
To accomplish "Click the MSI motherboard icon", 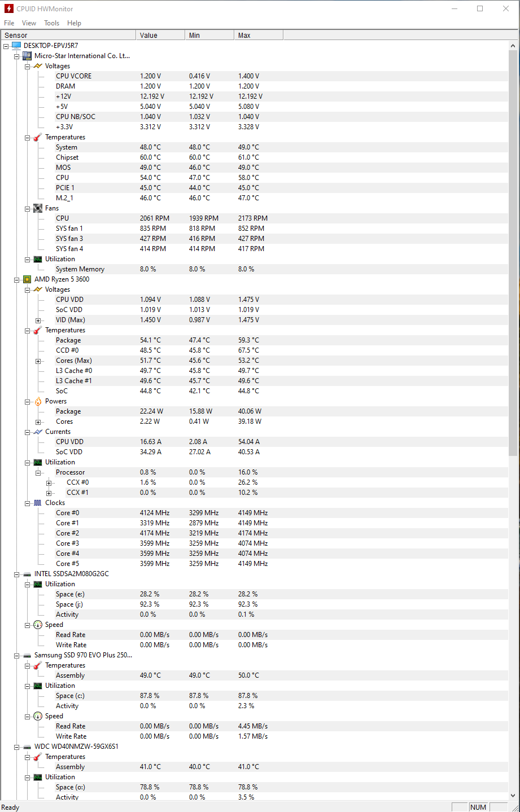I will pyautogui.click(x=27, y=56).
